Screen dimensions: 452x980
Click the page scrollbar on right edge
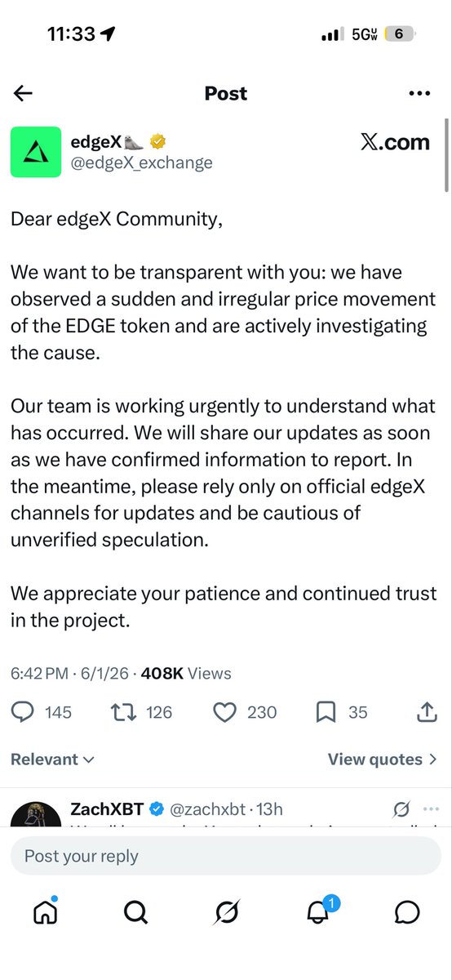pyautogui.click(x=445, y=155)
